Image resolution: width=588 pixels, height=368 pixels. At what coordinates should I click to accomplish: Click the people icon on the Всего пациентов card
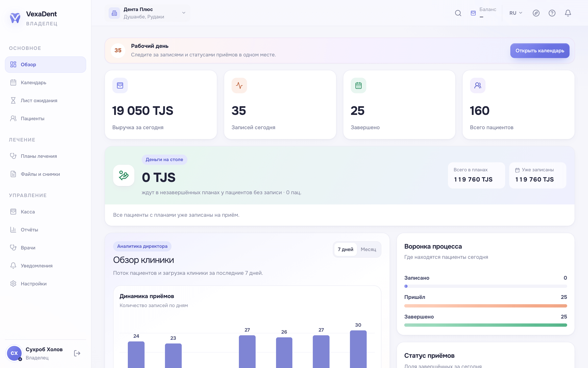tap(478, 85)
